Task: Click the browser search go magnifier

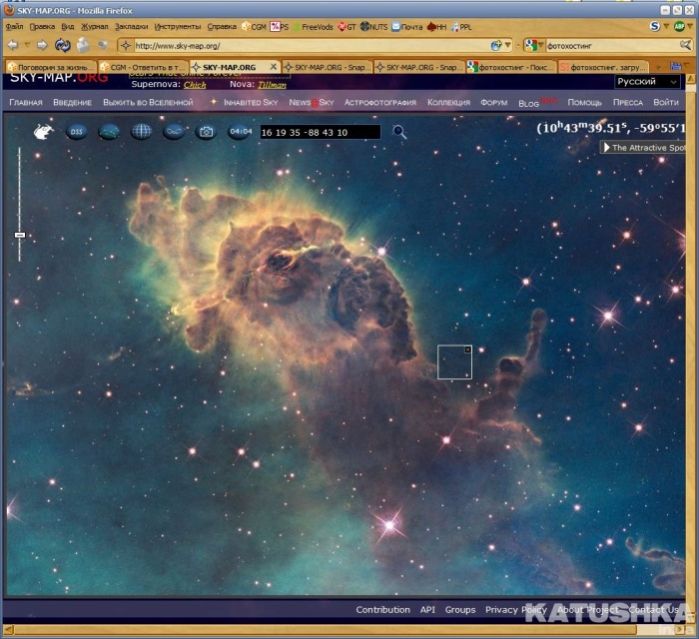Action: [x=685, y=45]
